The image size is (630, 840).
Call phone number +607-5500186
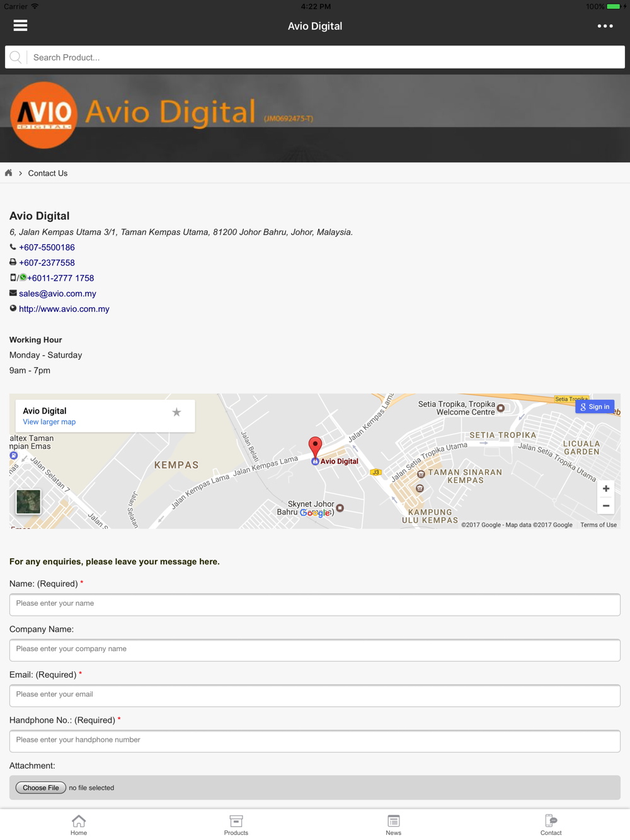[x=47, y=247]
